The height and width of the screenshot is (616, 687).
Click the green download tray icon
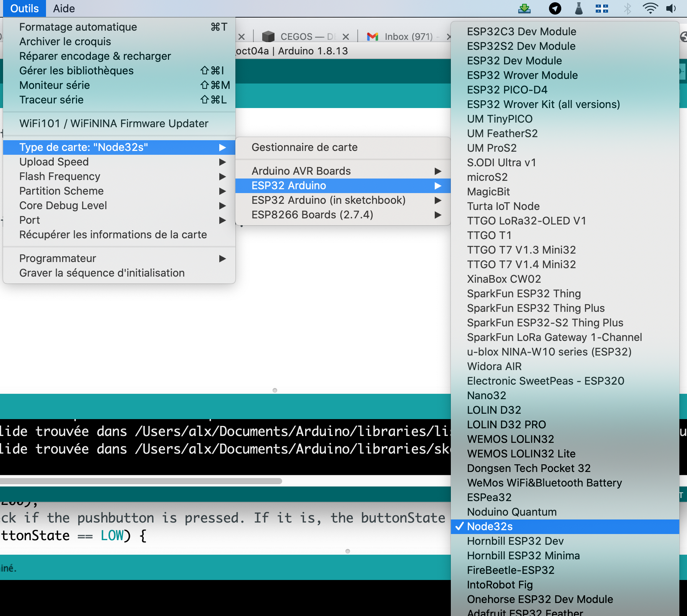click(524, 8)
